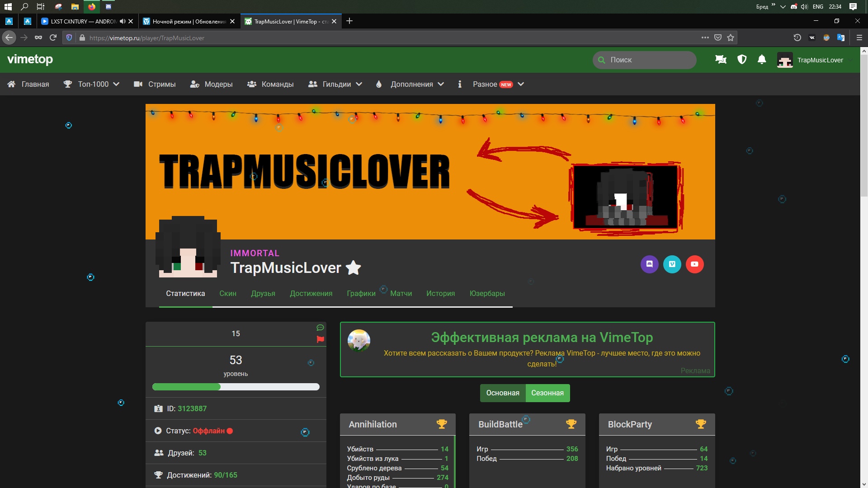This screenshot has width=868, height=488.
Task: Open the translate extension icon
Action: [841, 38]
